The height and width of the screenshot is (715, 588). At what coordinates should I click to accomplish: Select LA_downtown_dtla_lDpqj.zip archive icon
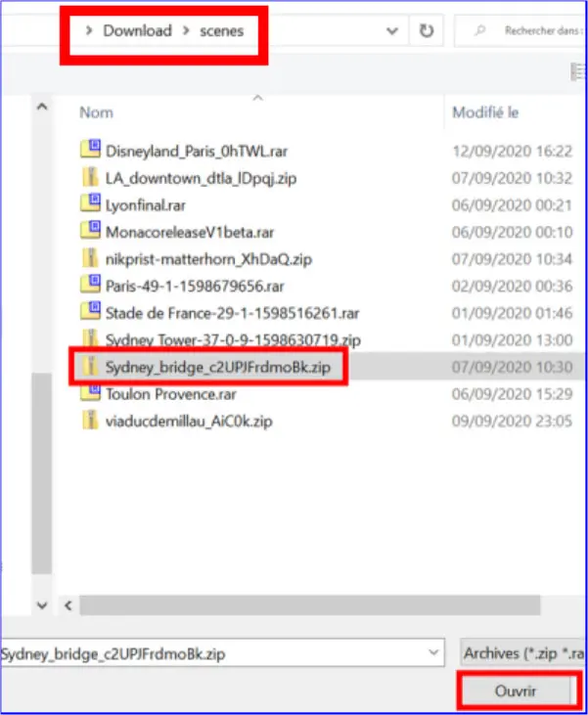click(90, 177)
